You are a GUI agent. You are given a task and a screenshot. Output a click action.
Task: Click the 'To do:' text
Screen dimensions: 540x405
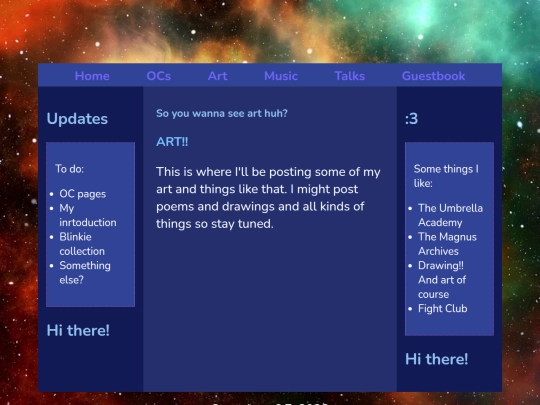69,169
